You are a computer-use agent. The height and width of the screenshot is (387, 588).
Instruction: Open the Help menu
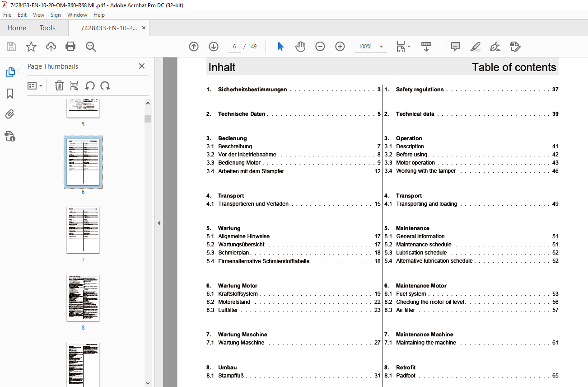point(99,15)
